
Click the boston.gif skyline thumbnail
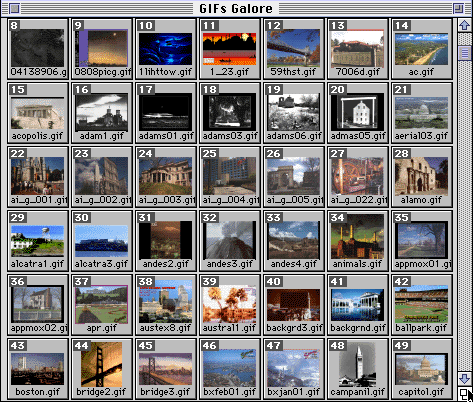point(38,369)
